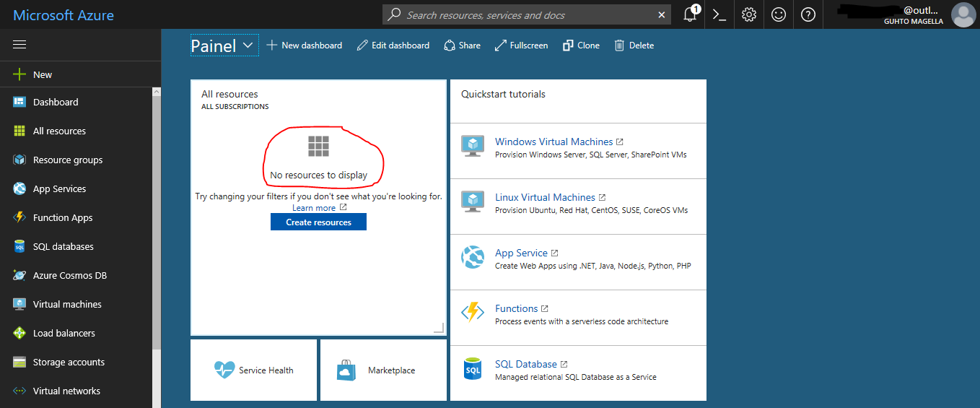Click the Virtual networks icon
The height and width of the screenshot is (408, 980).
coord(19,391)
